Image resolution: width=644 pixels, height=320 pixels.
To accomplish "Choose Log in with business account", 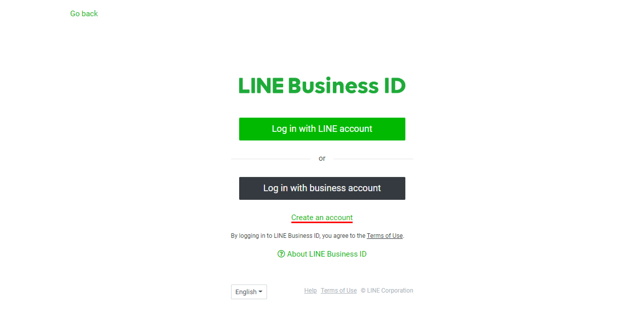I will tap(322, 188).
